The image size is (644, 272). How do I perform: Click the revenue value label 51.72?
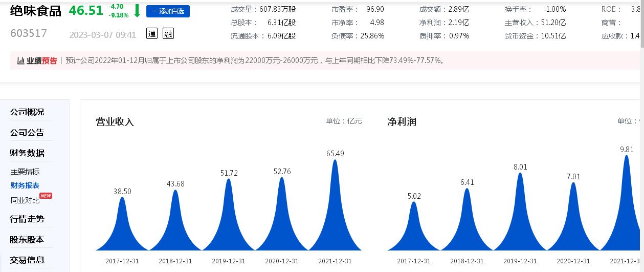[x=229, y=173]
